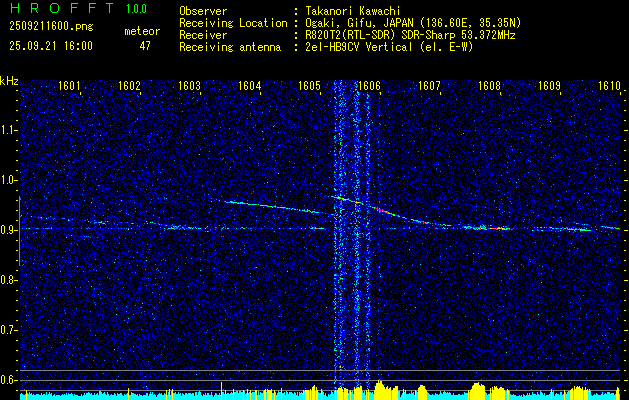
Task: Click the 1608 time axis marker
Action: coord(489,85)
